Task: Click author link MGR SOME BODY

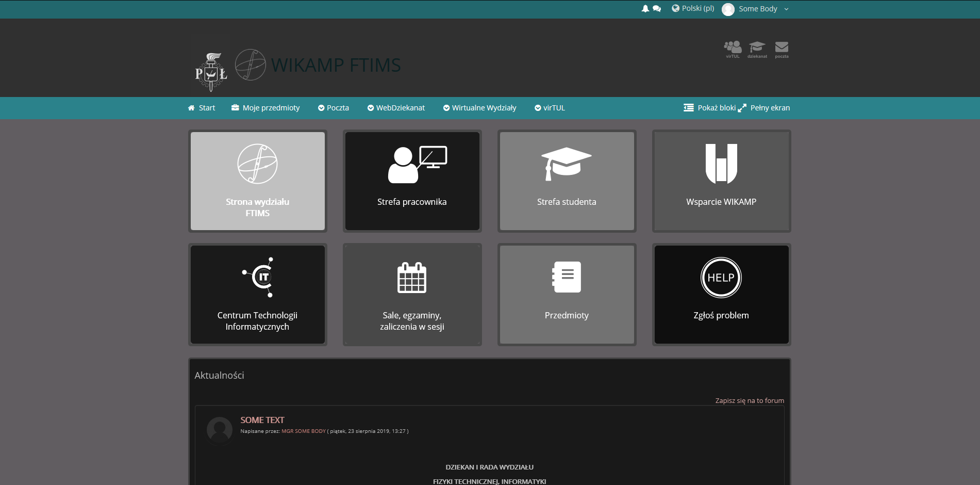Action: coord(304,431)
